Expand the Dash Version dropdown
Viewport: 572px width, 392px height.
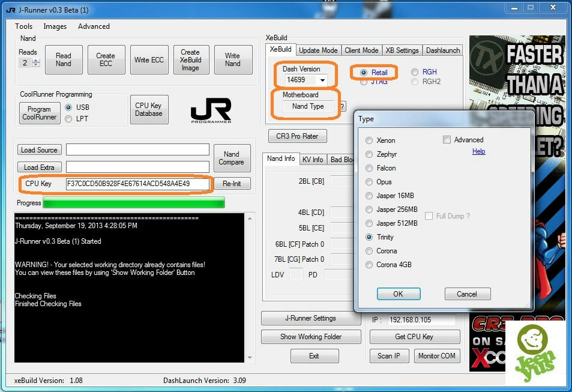pos(322,80)
